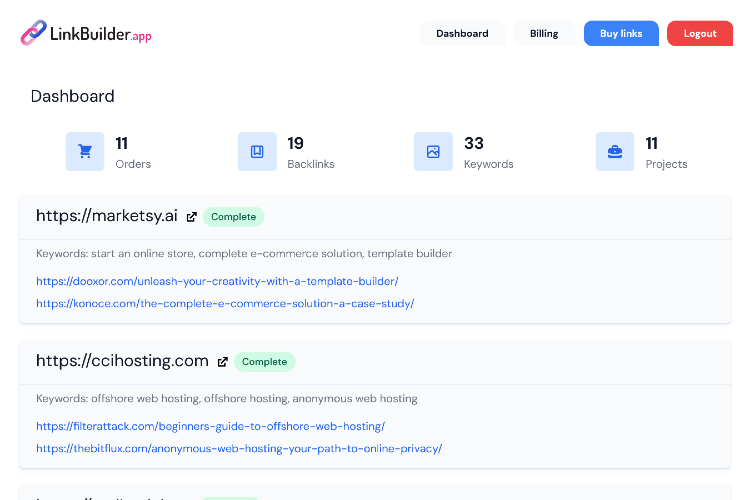Open marketsy.ai external link icon
The width and height of the screenshot is (750, 500).
point(192,217)
